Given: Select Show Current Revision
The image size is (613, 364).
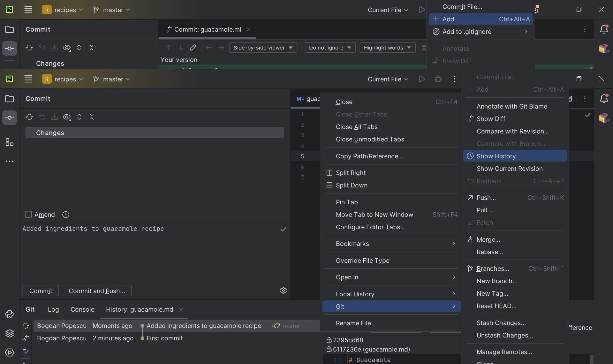Looking at the screenshot, I should point(515,169).
